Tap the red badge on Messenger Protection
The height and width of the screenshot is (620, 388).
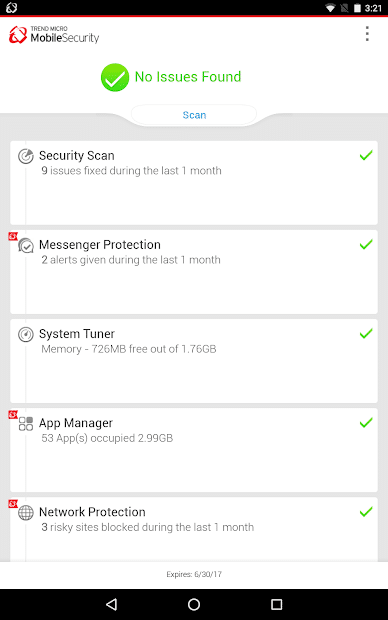click(x=13, y=236)
